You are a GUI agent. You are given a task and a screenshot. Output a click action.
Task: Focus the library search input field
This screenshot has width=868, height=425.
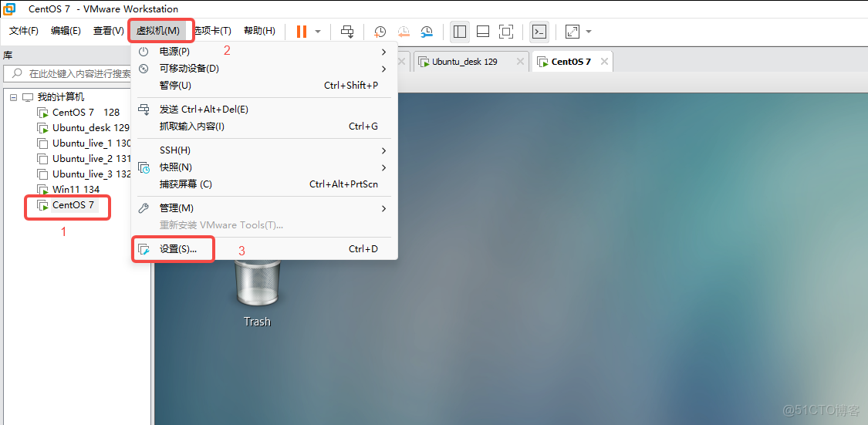click(x=68, y=73)
